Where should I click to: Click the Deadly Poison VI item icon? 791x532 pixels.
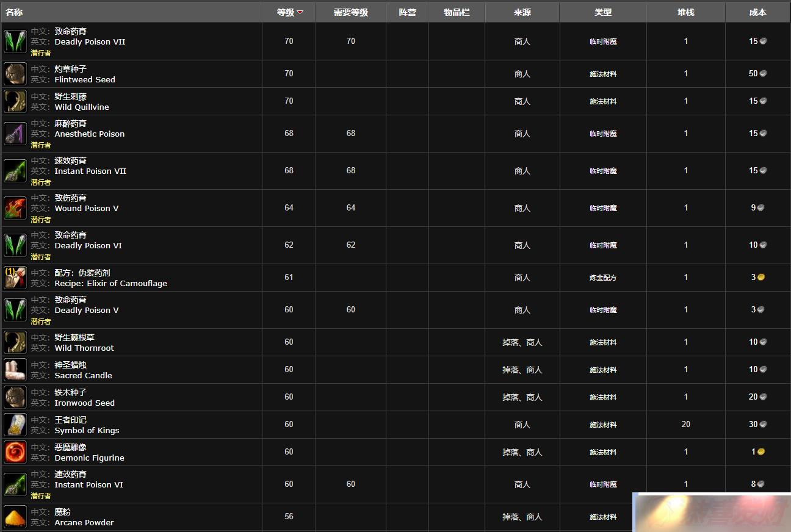pyautogui.click(x=15, y=245)
